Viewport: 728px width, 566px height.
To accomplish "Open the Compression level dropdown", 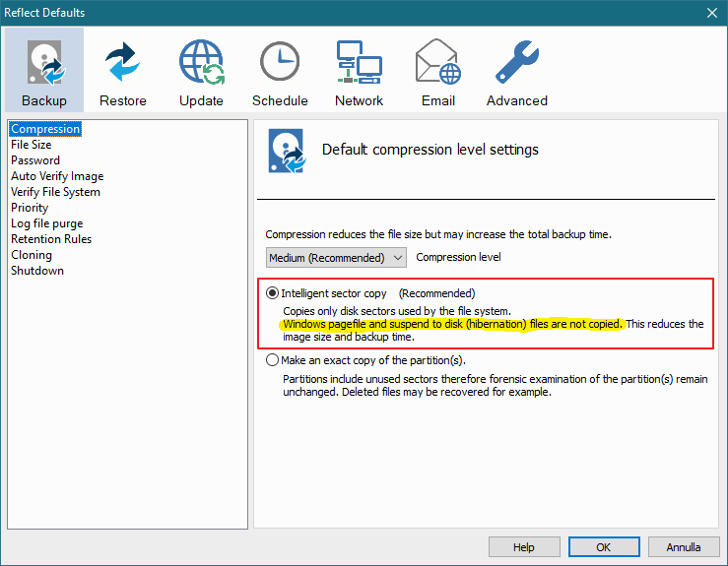I will 336,258.
